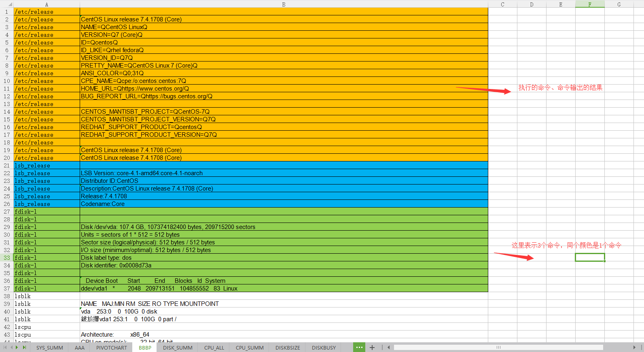Screen dimensions: 644x352
Task: Click the select-all corner of the grid
Action: [6, 4]
